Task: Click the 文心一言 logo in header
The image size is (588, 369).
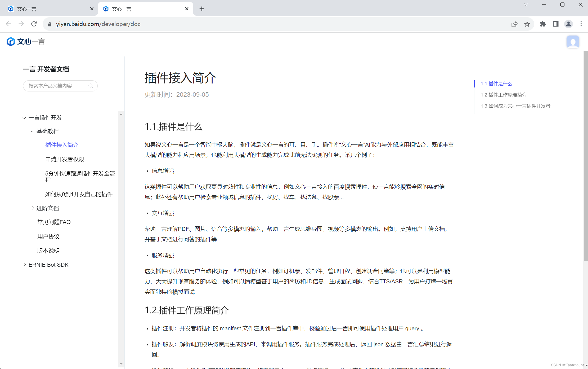Action: [26, 42]
